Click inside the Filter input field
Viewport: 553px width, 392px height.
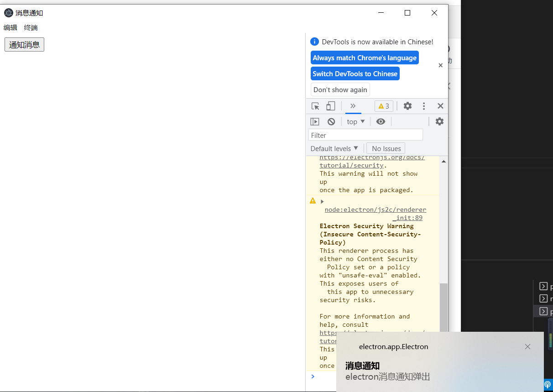tap(365, 135)
